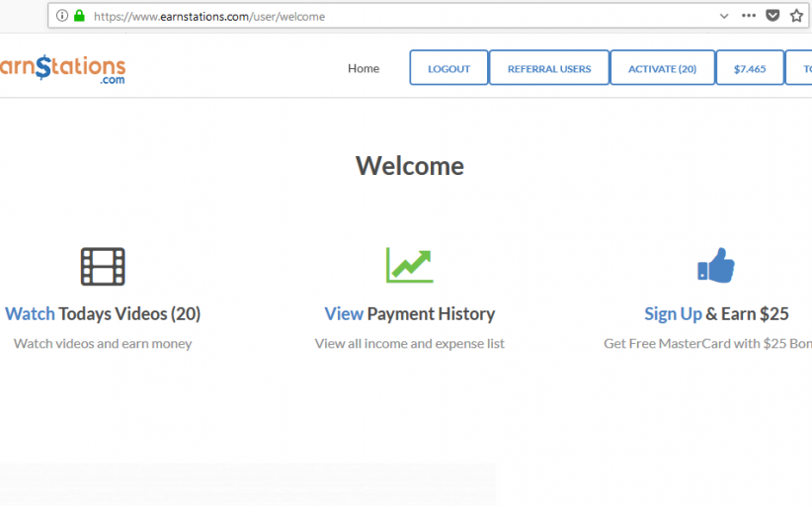Open the Watch Todays Videos (20) link
The height and width of the screenshot is (506, 812).
point(103,313)
